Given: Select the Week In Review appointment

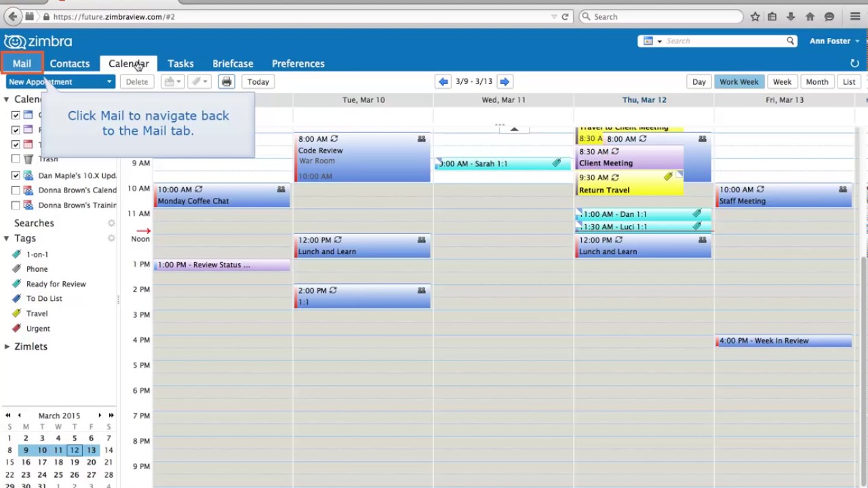Looking at the screenshot, I should point(784,342).
